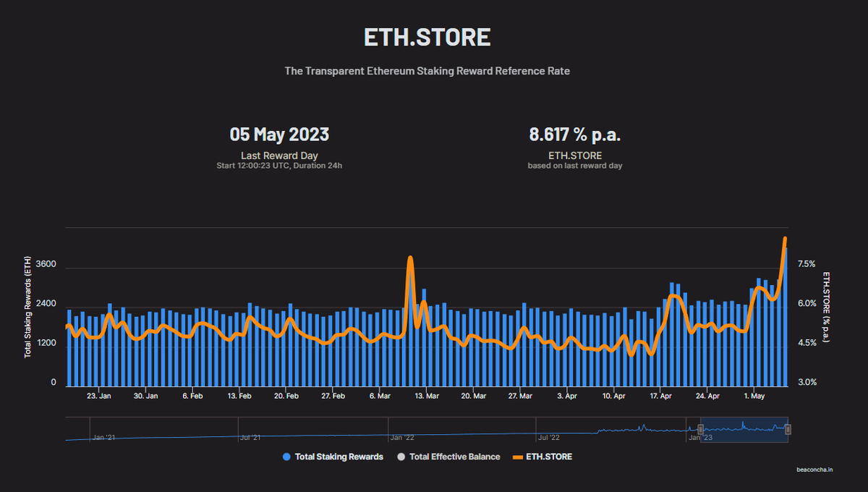
Task: Click the 6.0% right axis value
Action: [x=807, y=304]
